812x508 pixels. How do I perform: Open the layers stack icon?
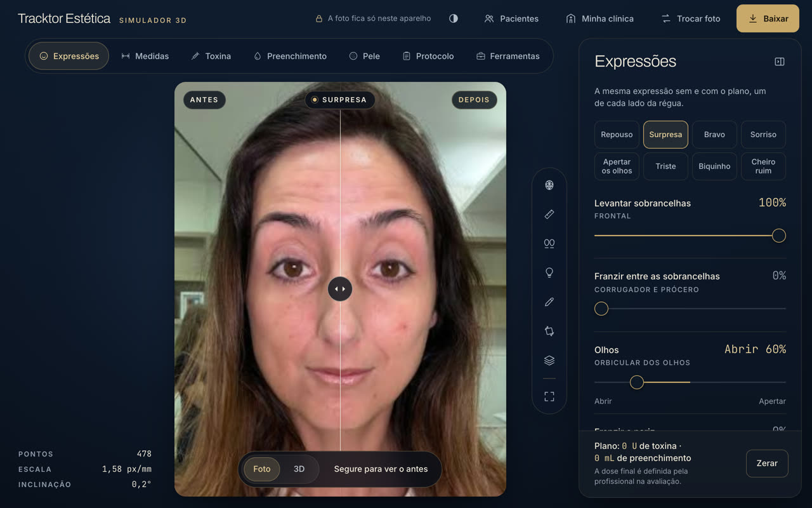(x=549, y=361)
